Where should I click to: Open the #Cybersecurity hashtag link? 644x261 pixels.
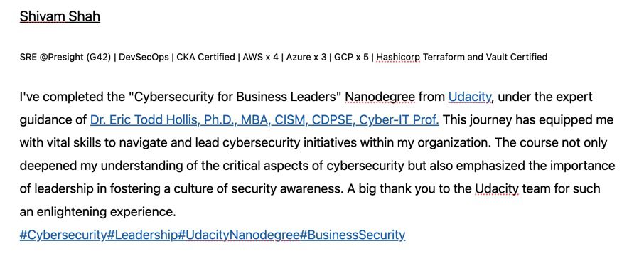pos(63,235)
